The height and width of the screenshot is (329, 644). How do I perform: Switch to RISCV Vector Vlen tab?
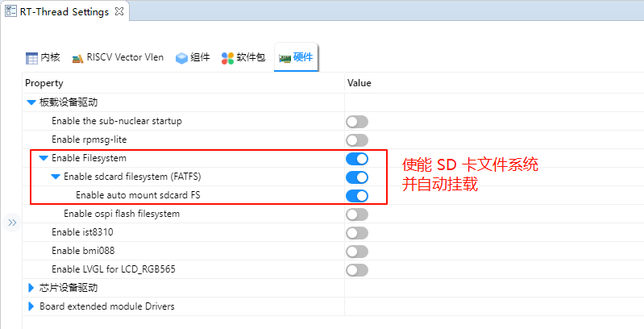coord(118,58)
